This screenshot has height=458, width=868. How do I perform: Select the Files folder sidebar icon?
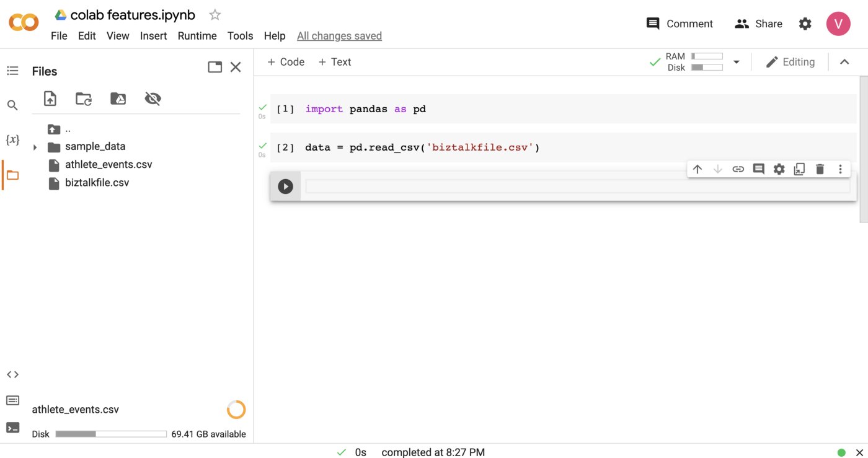(x=12, y=175)
